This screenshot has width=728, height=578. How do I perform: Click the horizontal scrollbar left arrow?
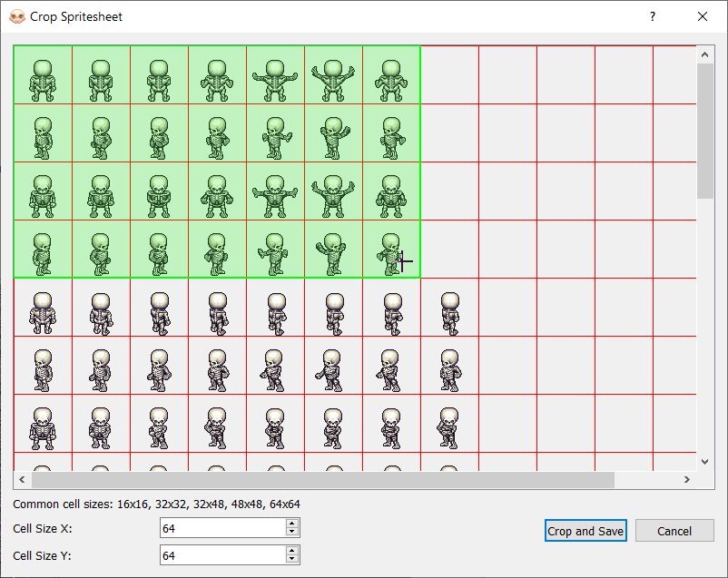[x=22, y=479]
